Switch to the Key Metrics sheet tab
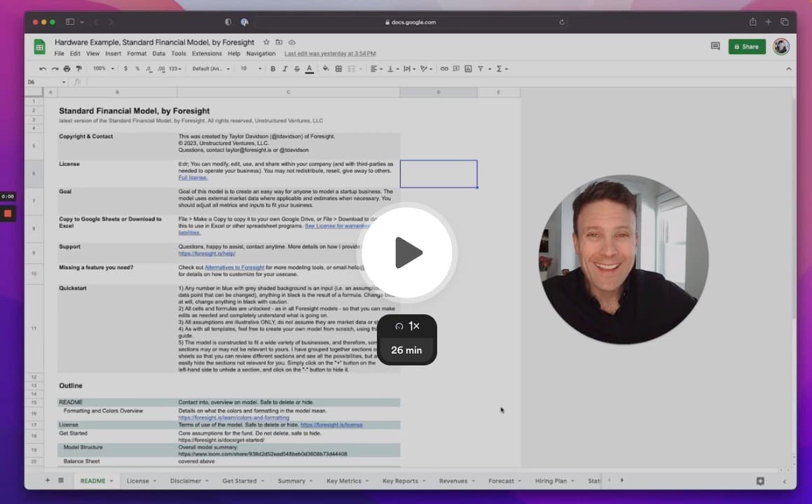This screenshot has width=812, height=504. click(x=343, y=481)
